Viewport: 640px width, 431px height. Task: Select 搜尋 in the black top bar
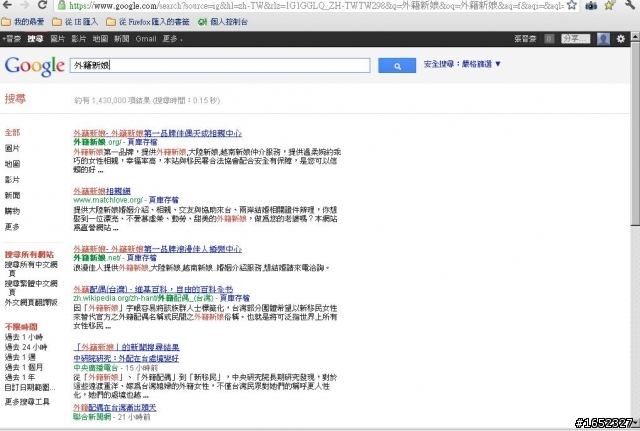[x=36, y=39]
